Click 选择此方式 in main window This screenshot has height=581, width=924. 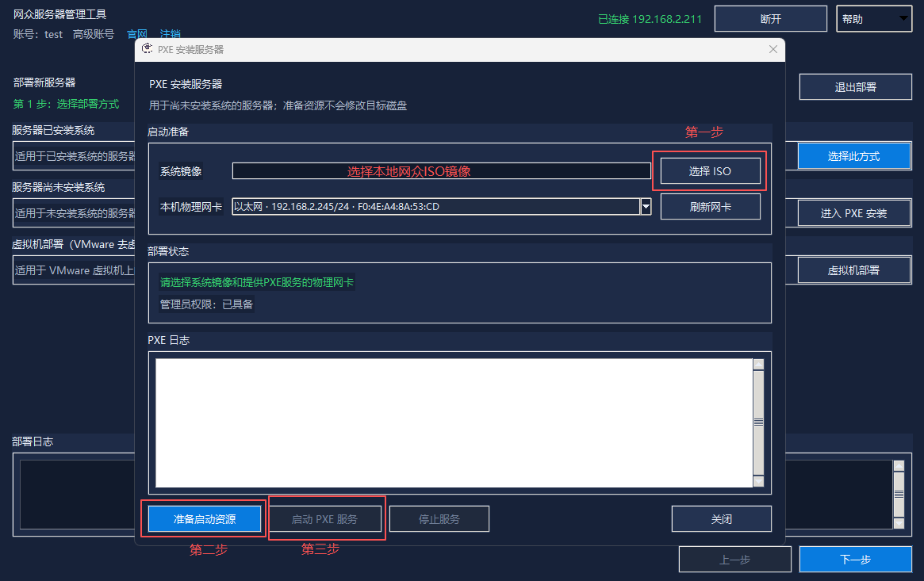coord(854,156)
